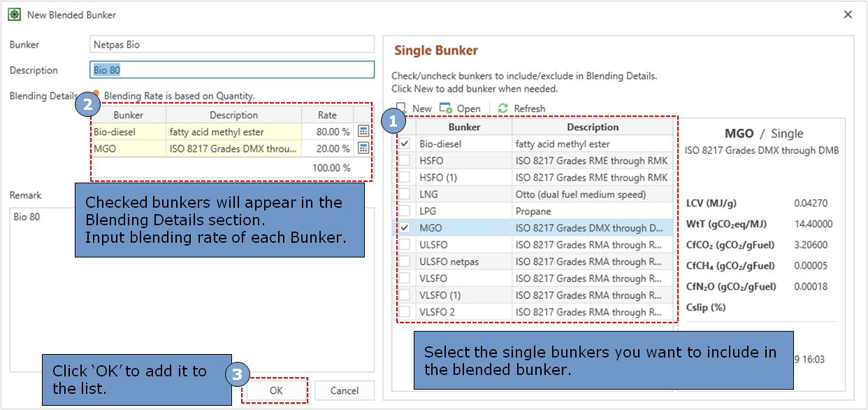Viewport: 868px width, 410px height.
Task: Tick the ULSFO netpas checkbox
Action: tap(405, 262)
